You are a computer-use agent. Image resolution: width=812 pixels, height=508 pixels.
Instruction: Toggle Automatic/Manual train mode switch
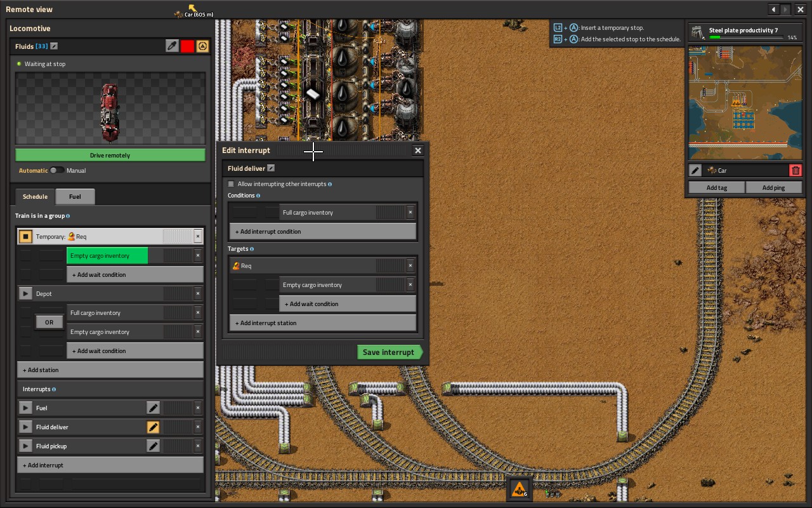click(57, 170)
